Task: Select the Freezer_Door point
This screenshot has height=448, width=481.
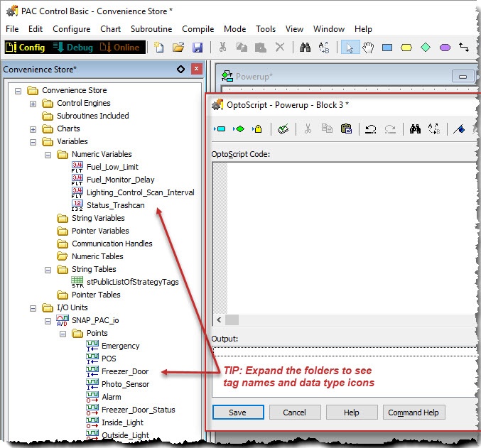Action: (x=125, y=371)
